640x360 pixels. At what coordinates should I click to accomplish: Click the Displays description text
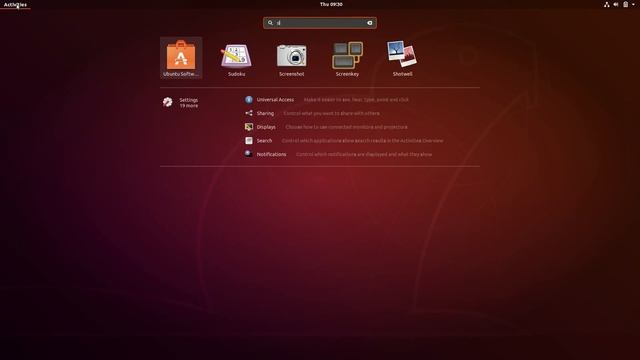point(347,127)
